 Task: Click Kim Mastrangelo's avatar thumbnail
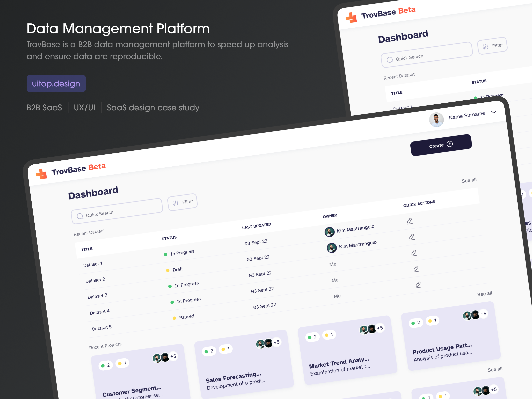click(330, 232)
